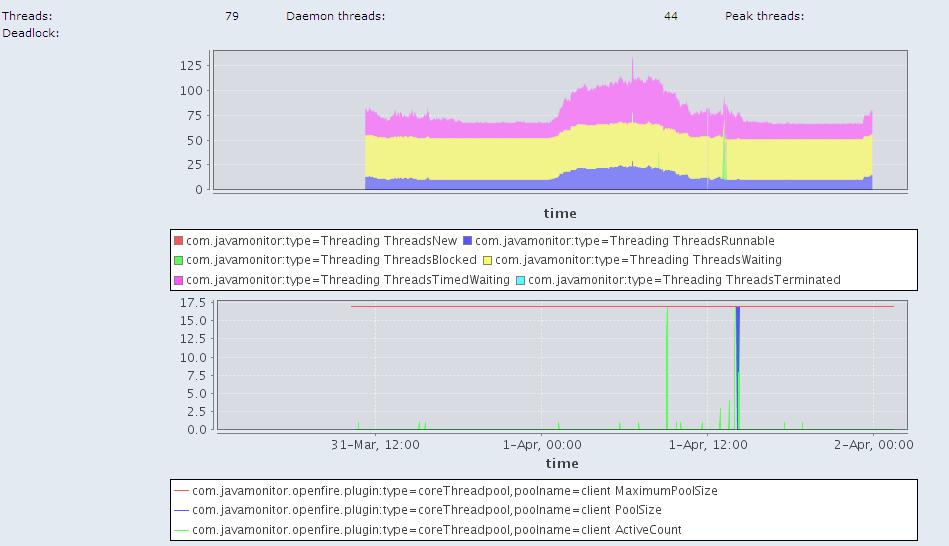The image size is (949, 546).
Task: Click the daemon threads value 44
Action: pyautogui.click(x=671, y=16)
